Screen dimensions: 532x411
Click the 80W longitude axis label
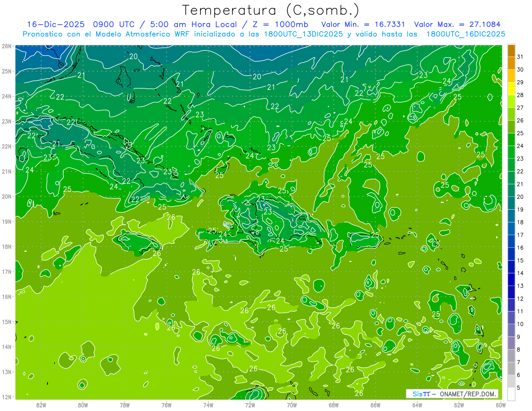83,405
